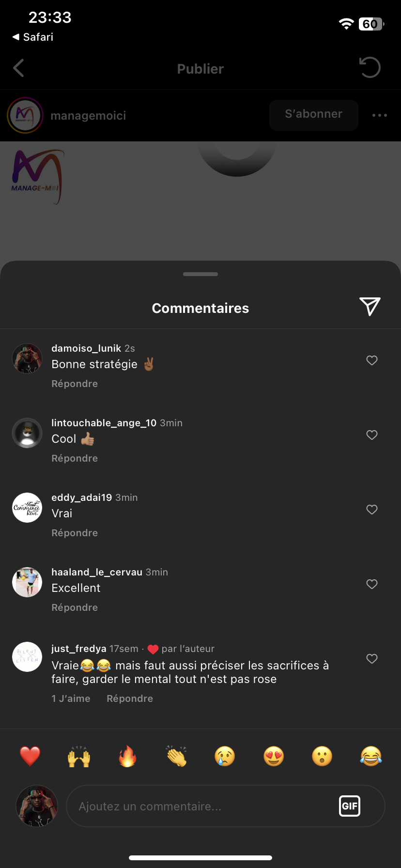The height and width of the screenshot is (868, 401).
Task: Tap the share paper-plane icon
Action: coord(370,307)
